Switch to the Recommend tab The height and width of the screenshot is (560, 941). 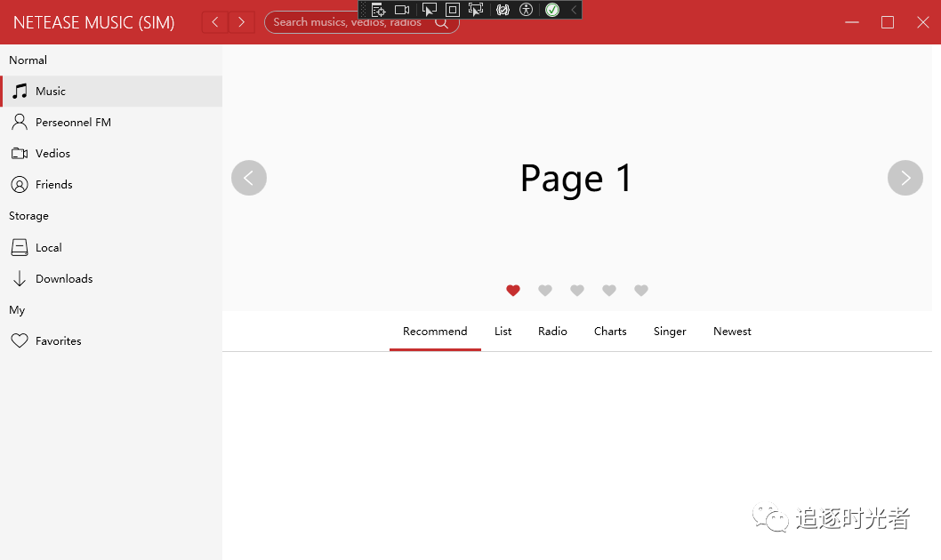pos(435,332)
